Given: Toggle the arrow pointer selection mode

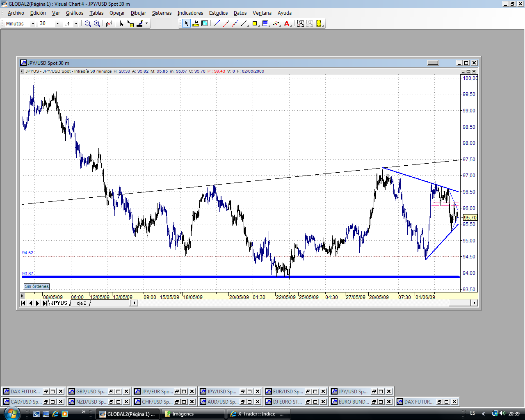Looking at the screenshot, I should 187,24.
